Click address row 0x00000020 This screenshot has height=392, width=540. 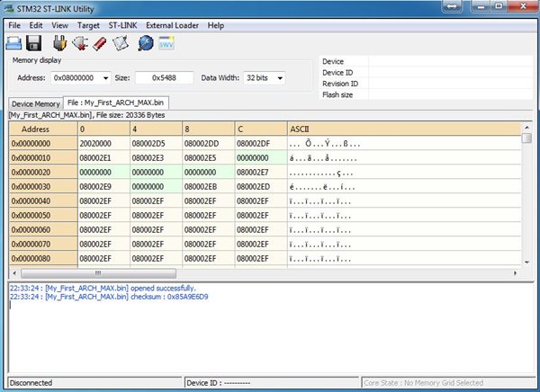tap(43, 173)
